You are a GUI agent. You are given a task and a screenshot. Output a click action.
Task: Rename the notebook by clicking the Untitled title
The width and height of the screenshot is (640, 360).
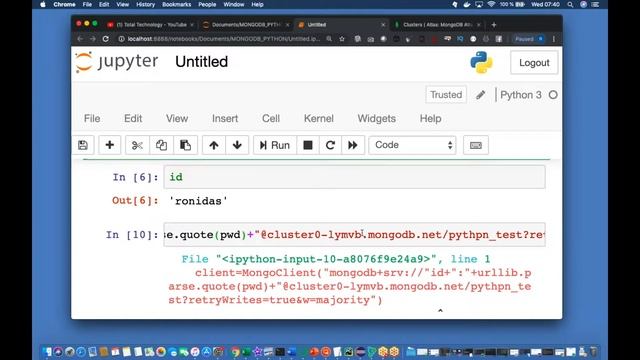tap(202, 62)
